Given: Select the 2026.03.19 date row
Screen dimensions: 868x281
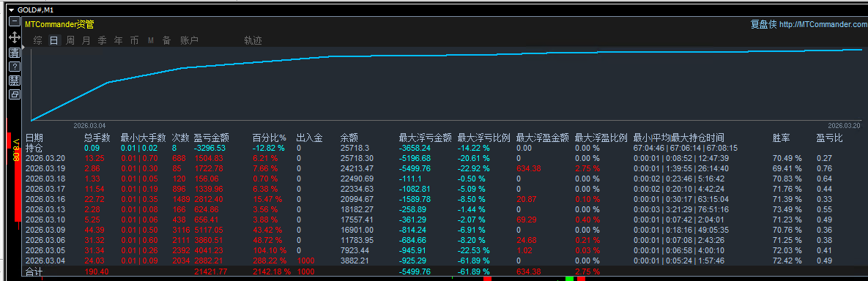Looking at the screenshot, I should click(x=46, y=168).
